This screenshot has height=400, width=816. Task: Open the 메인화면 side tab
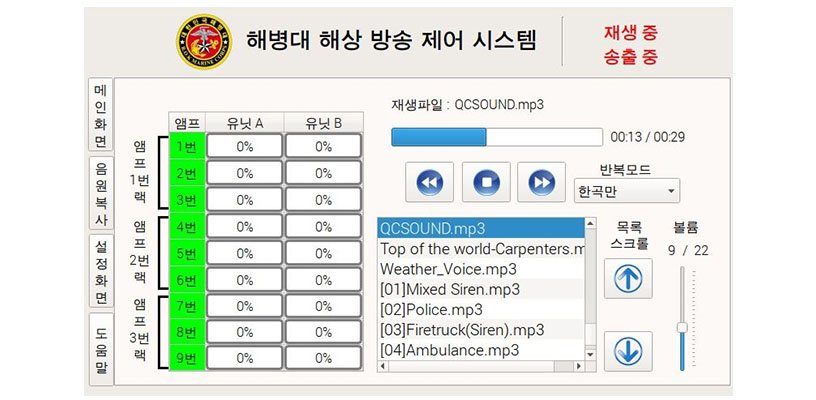[101, 114]
